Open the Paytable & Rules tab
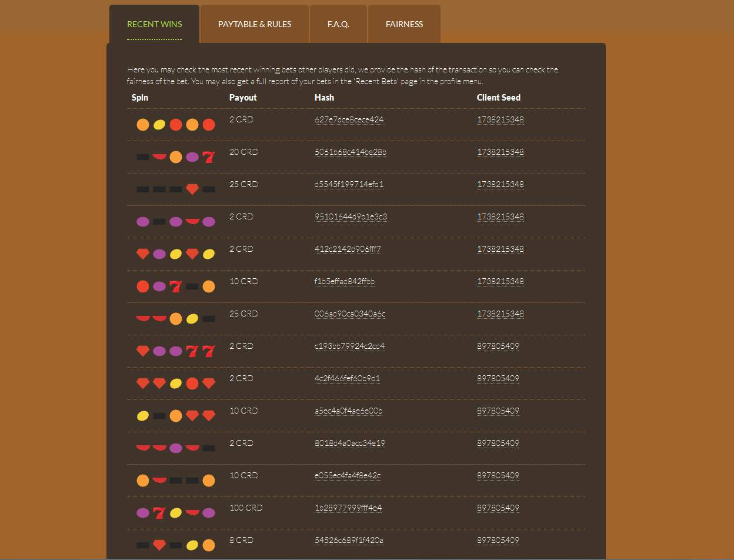Viewport: 734px width, 560px height. [255, 24]
